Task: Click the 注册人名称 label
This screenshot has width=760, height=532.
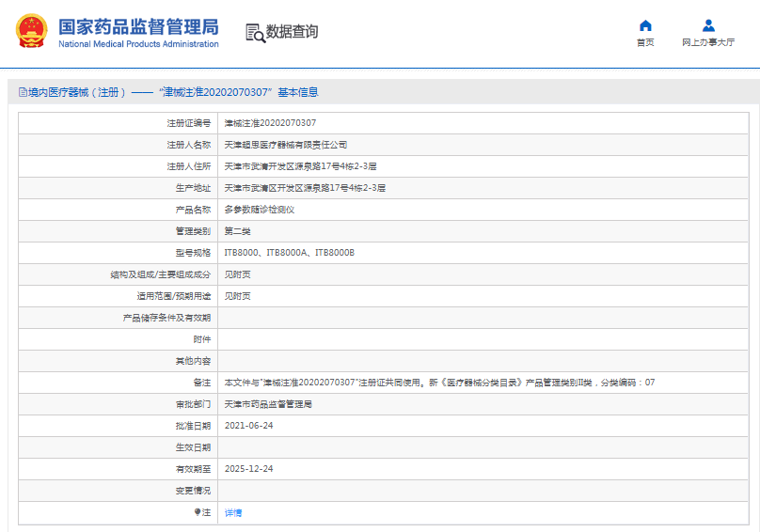Action: click(189, 145)
